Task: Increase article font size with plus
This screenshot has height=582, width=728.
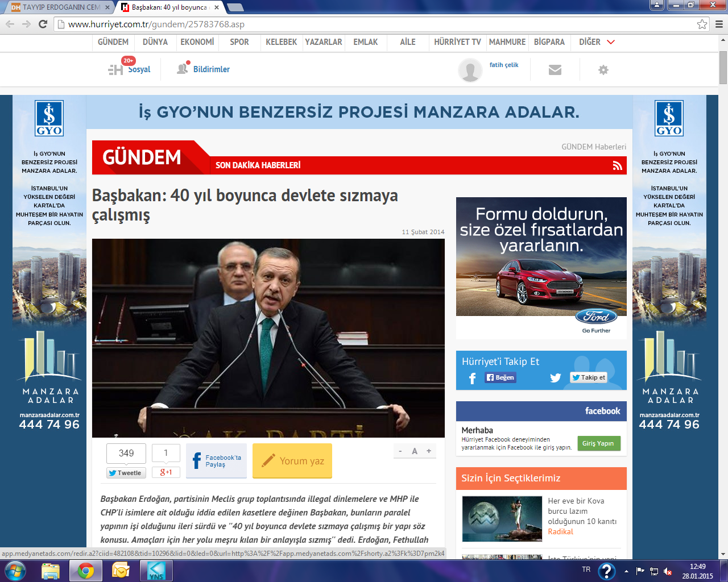Action: tap(429, 451)
